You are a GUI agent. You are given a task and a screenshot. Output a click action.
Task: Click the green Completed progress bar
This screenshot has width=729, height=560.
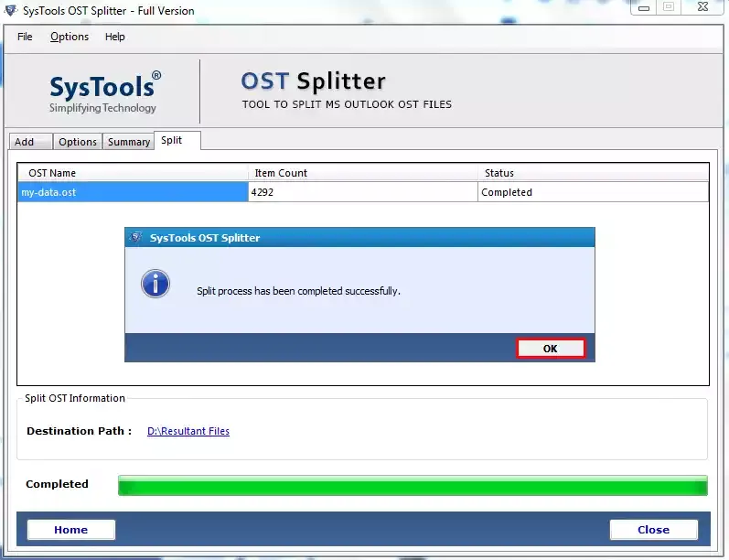coord(413,485)
